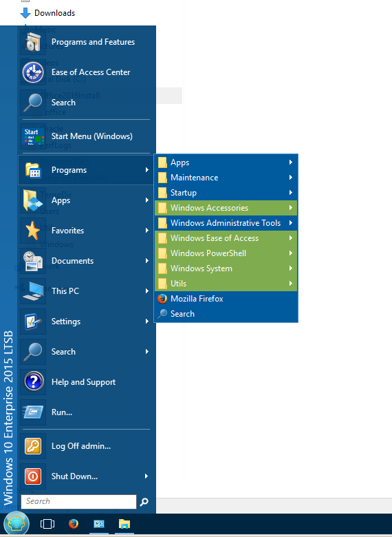Expand arrow beside Maintenance
392x537 pixels.
291,178
